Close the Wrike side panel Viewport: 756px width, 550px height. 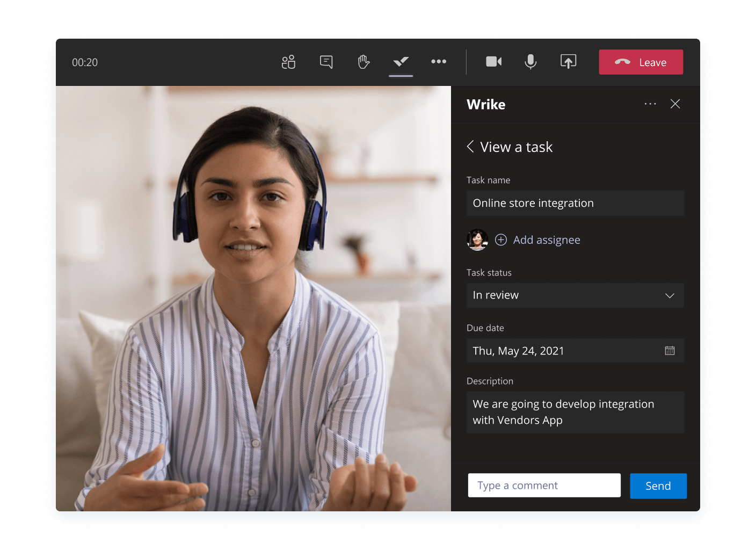coord(675,104)
